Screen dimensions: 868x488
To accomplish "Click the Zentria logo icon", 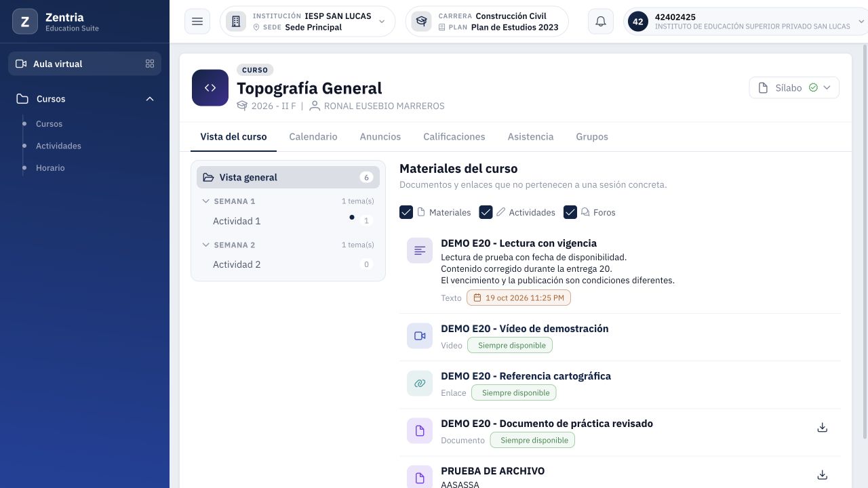I will coord(25,22).
